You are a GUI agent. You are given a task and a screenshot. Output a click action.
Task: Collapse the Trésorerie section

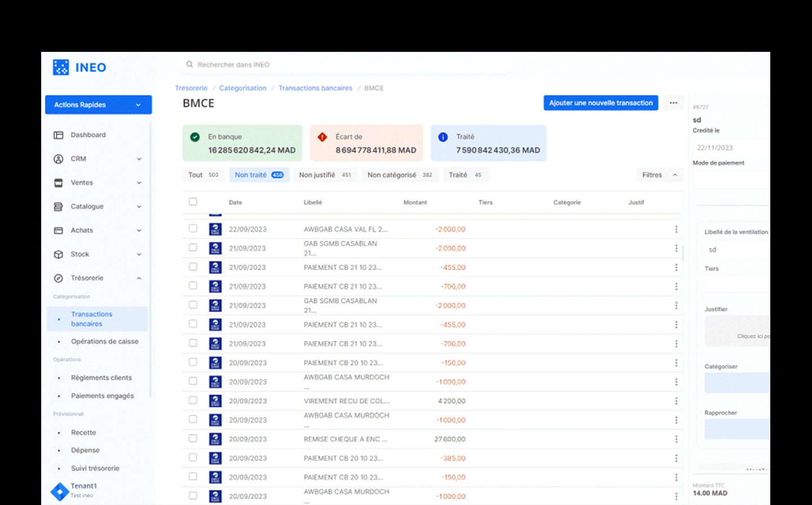139,278
